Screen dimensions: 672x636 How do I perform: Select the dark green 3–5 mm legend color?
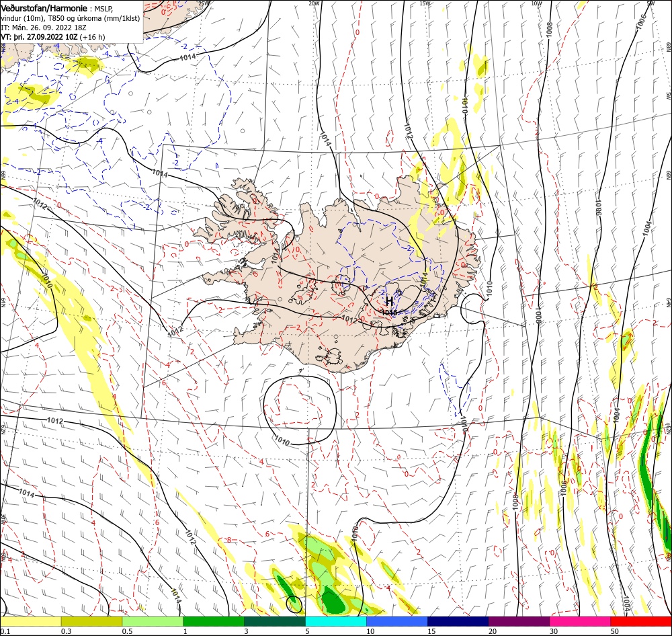point(275,621)
